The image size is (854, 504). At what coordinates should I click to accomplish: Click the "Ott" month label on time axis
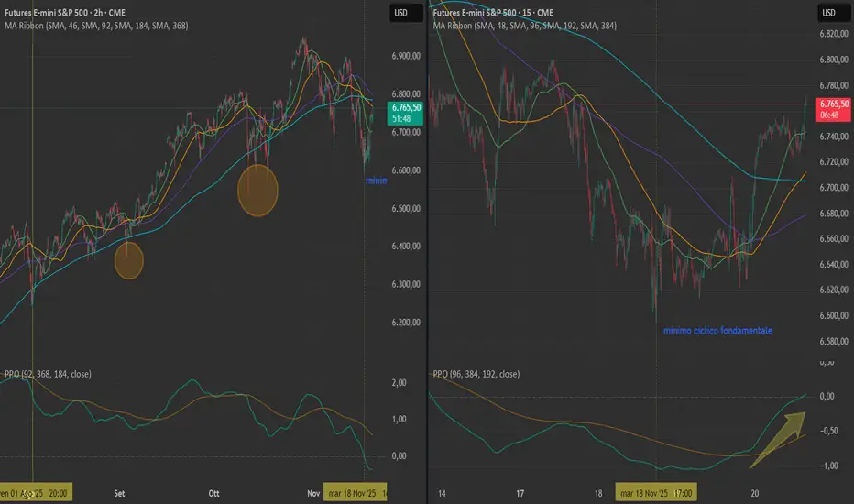[x=214, y=492]
